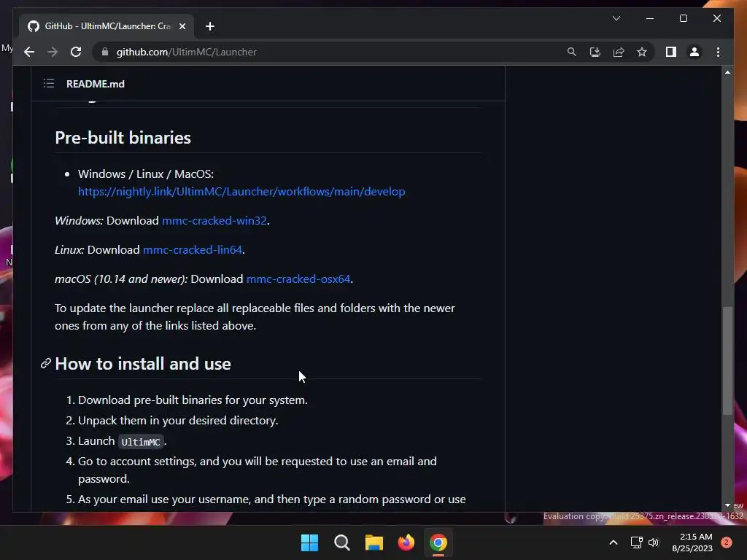Viewport: 747px width, 560px height.
Task: Open a new tab with plus button
Action: (209, 26)
